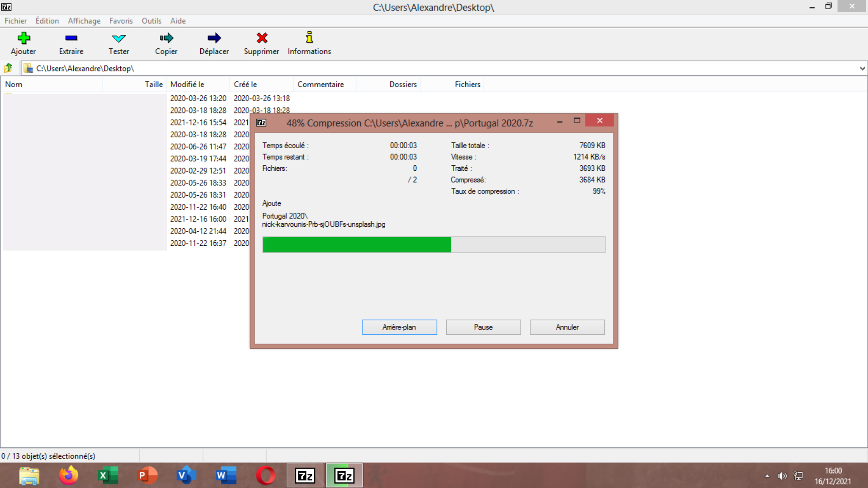This screenshot has height=488, width=868.
Task: Click the Arrière-plan button
Action: pyautogui.click(x=399, y=327)
